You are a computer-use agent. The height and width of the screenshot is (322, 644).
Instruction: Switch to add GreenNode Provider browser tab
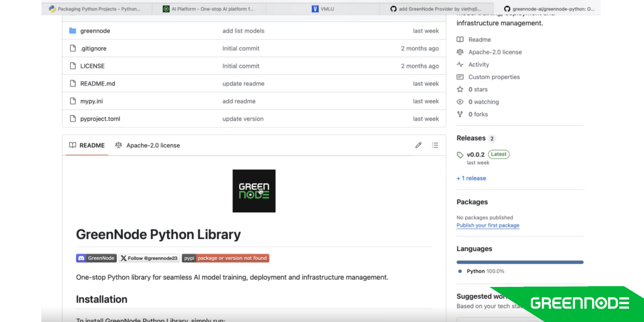436,9
